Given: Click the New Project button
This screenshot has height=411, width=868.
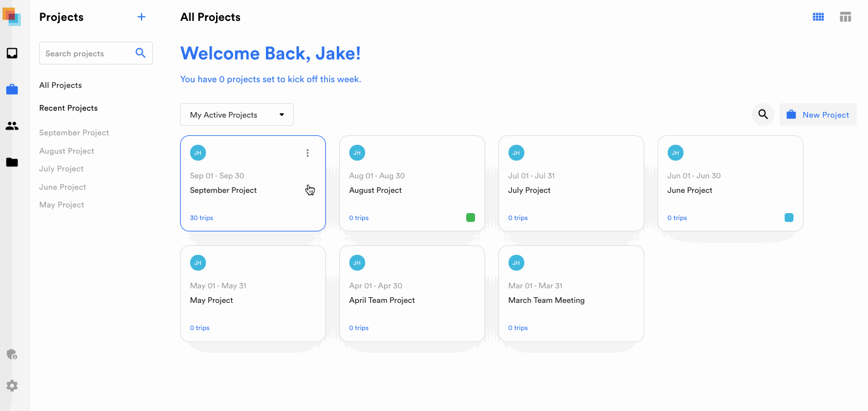Looking at the screenshot, I should 818,114.
